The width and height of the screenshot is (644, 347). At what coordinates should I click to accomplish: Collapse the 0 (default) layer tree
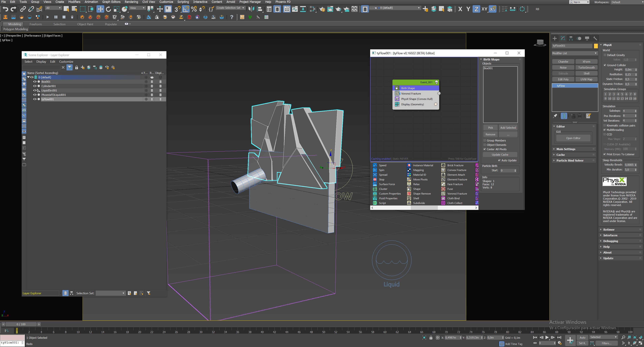[28, 77]
